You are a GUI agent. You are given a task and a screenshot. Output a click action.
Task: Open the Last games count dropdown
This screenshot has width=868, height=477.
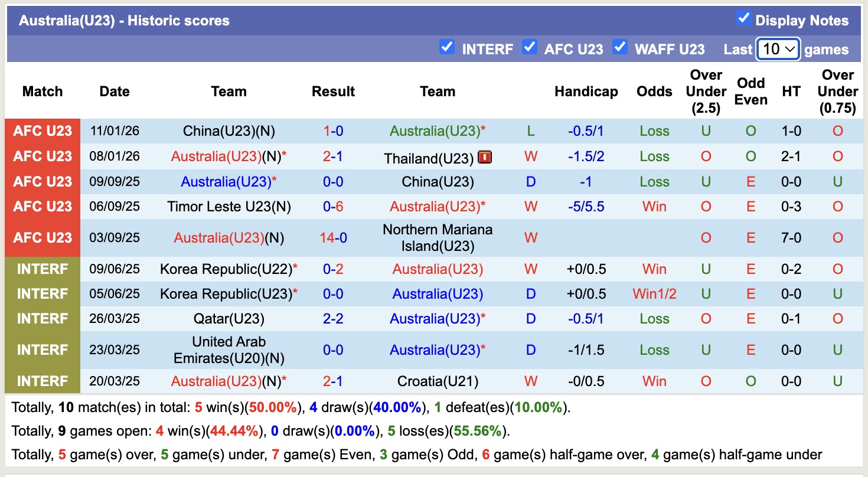click(778, 49)
